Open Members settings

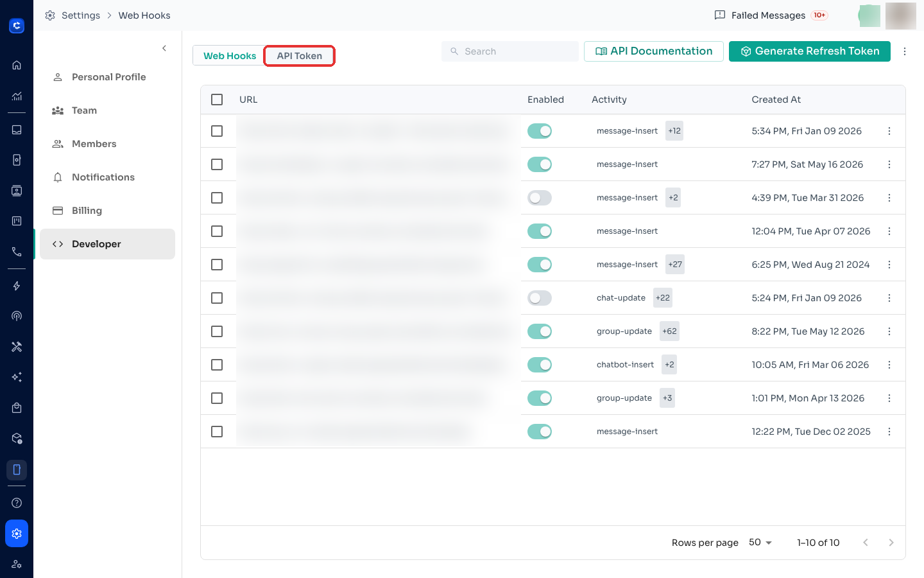107,144
